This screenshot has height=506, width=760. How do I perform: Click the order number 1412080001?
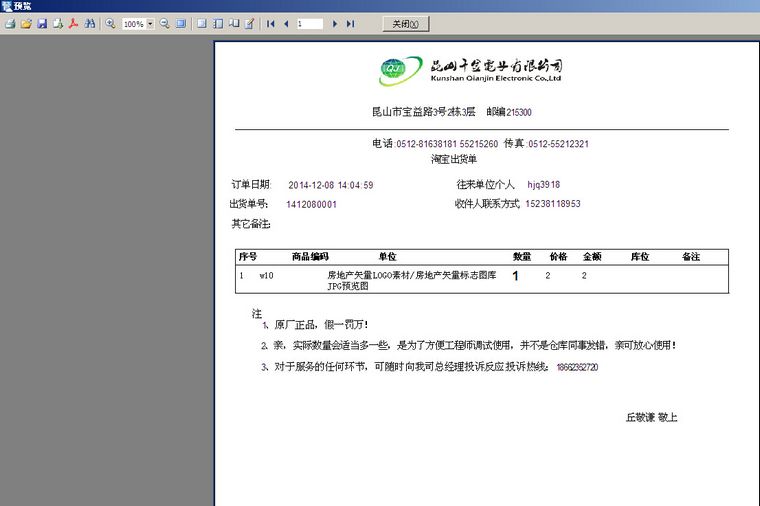tap(311, 205)
